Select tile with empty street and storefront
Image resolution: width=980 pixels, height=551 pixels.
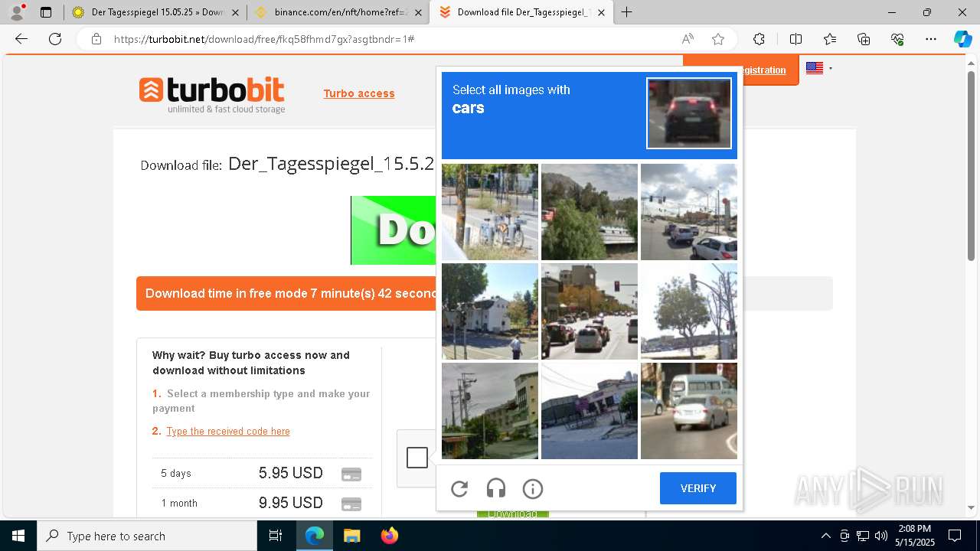coord(590,411)
